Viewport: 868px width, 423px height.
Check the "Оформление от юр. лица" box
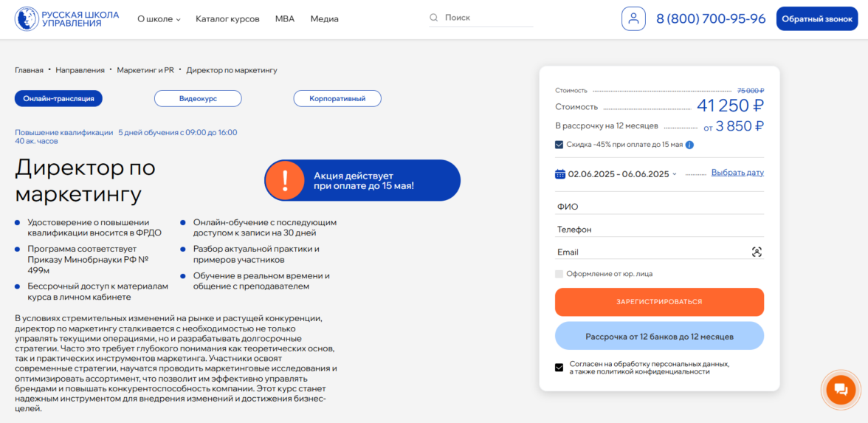(x=559, y=274)
